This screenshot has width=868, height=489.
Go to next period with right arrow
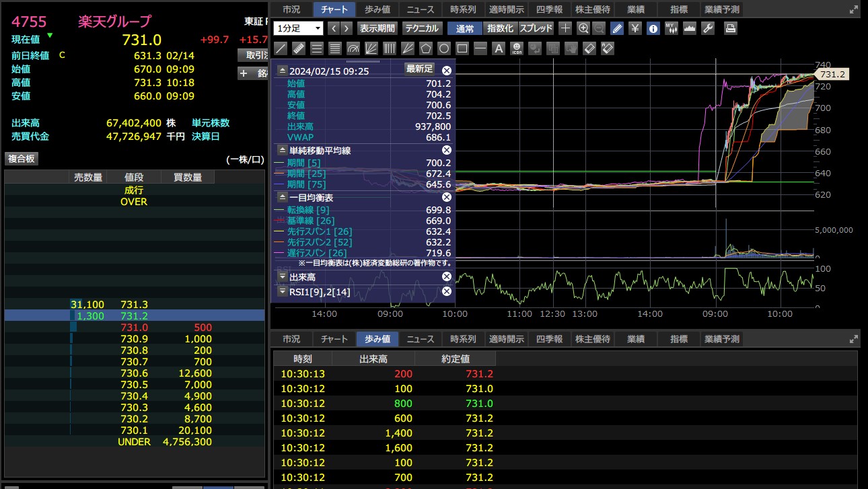tap(346, 28)
